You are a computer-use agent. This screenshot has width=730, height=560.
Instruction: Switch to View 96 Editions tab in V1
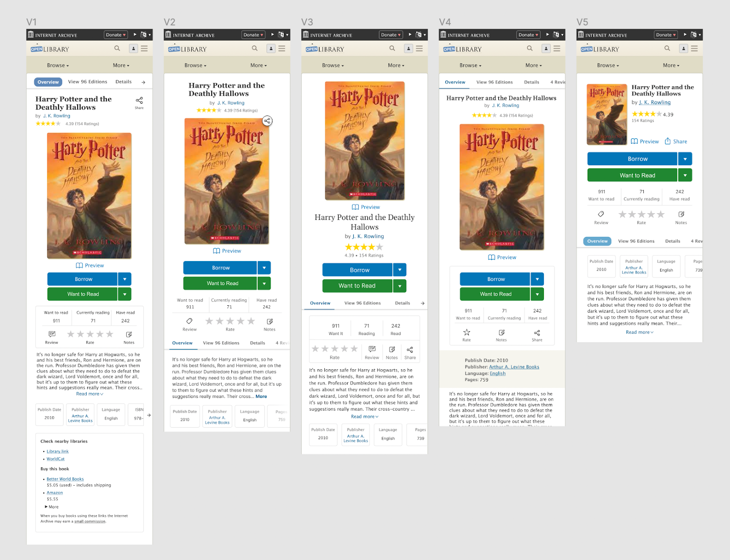tap(88, 82)
